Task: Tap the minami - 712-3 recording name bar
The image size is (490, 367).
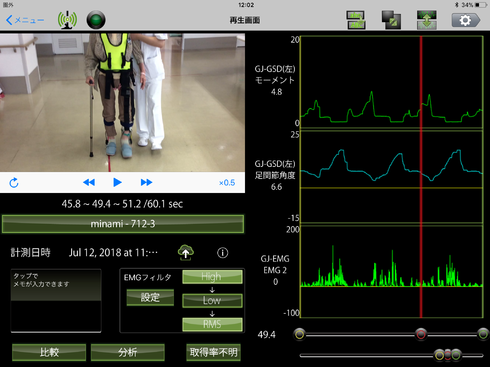Action: tap(123, 224)
